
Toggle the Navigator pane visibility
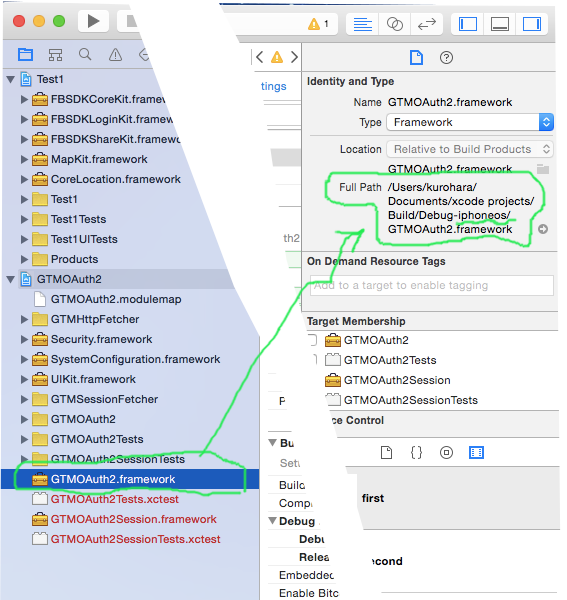[468, 24]
